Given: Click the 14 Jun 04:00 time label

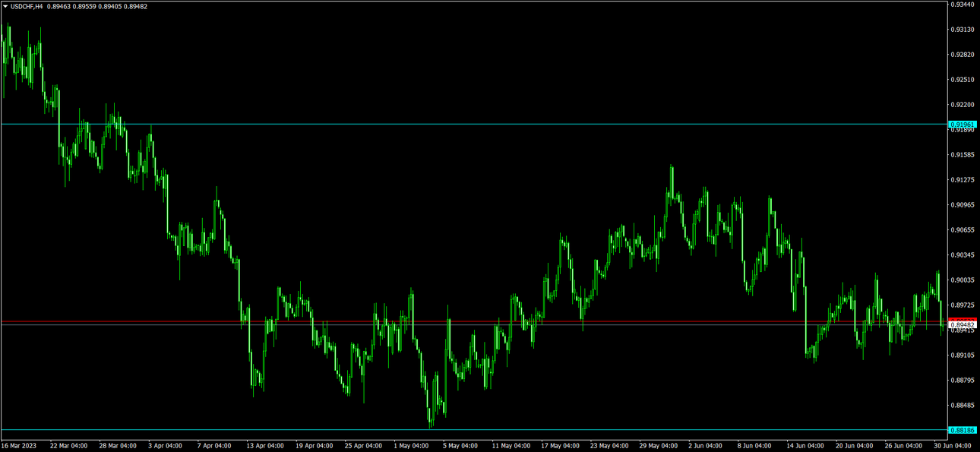Looking at the screenshot, I should pos(805,446).
